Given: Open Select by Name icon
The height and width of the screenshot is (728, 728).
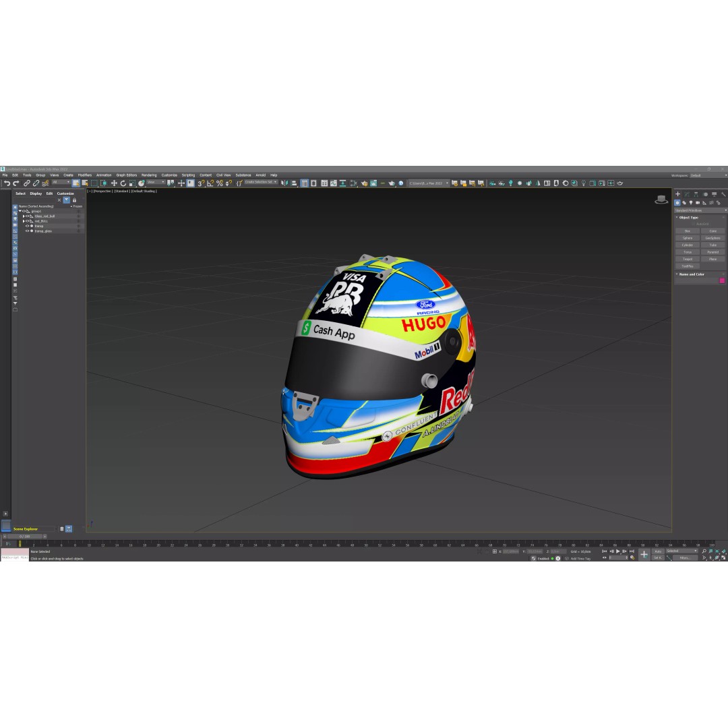Looking at the screenshot, I should click(84, 183).
